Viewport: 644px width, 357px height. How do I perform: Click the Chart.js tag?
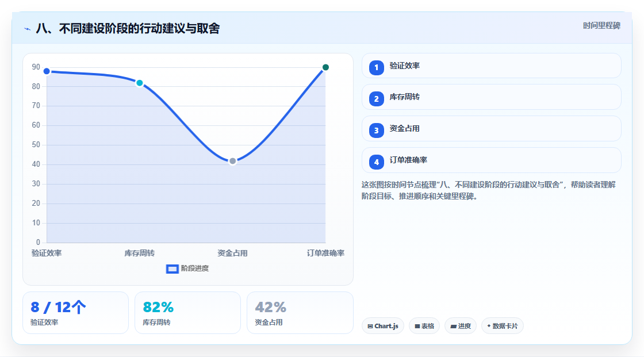[383, 326]
